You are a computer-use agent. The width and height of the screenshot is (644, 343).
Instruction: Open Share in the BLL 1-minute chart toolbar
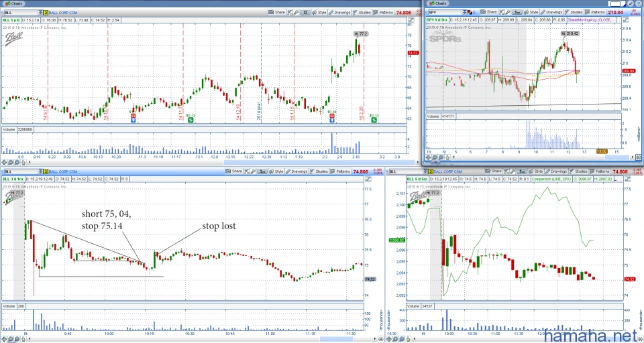click(233, 171)
